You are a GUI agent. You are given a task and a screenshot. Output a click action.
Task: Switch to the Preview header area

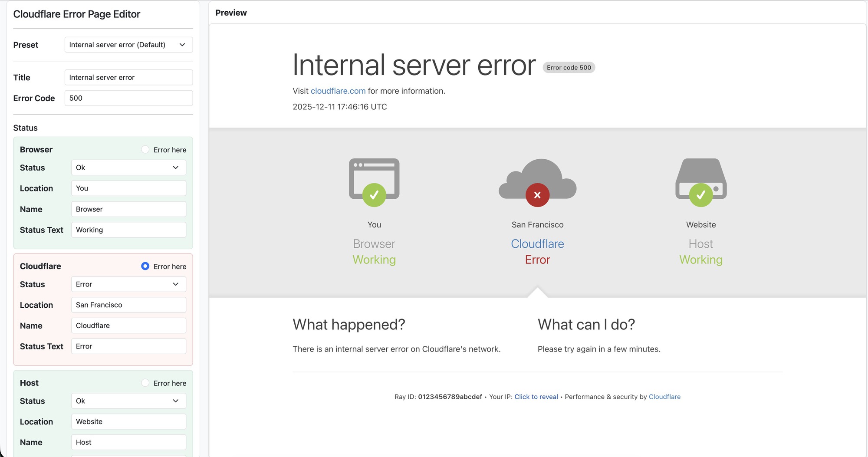[x=231, y=13]
